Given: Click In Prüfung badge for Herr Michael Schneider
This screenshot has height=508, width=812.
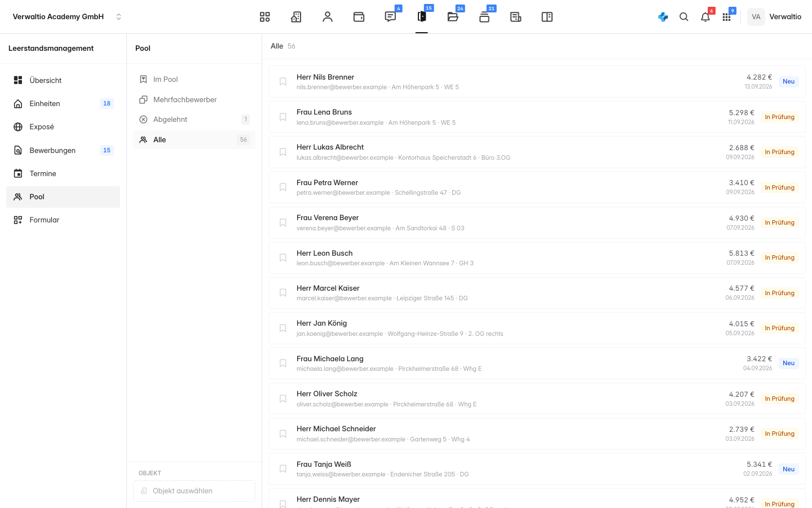Looking at the screenshot, I should (779, 433).
